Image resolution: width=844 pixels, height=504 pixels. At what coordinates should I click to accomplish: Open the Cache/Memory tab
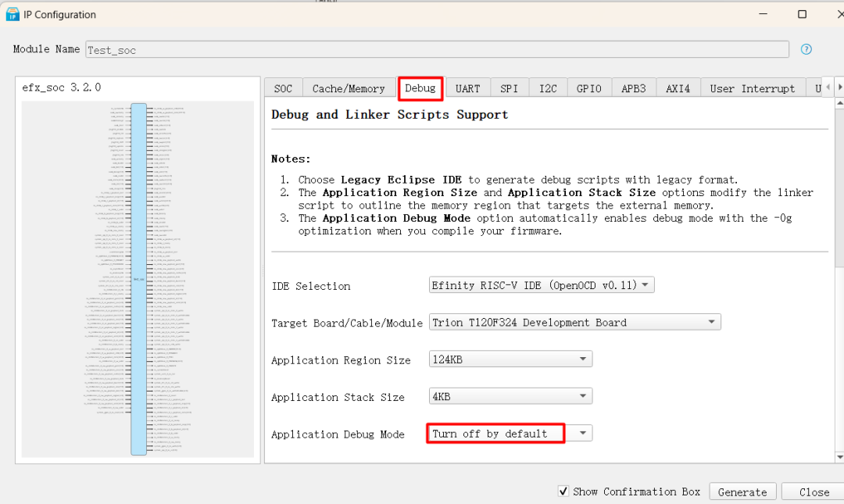coord(349,89)
